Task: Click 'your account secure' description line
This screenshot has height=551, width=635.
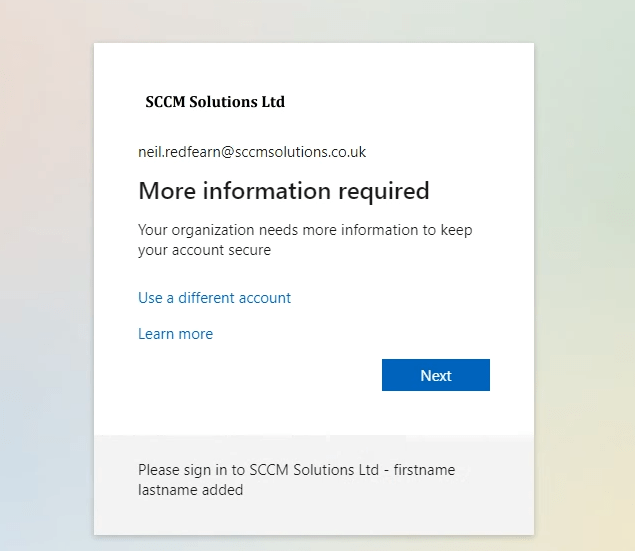Action: click(204, 250)
